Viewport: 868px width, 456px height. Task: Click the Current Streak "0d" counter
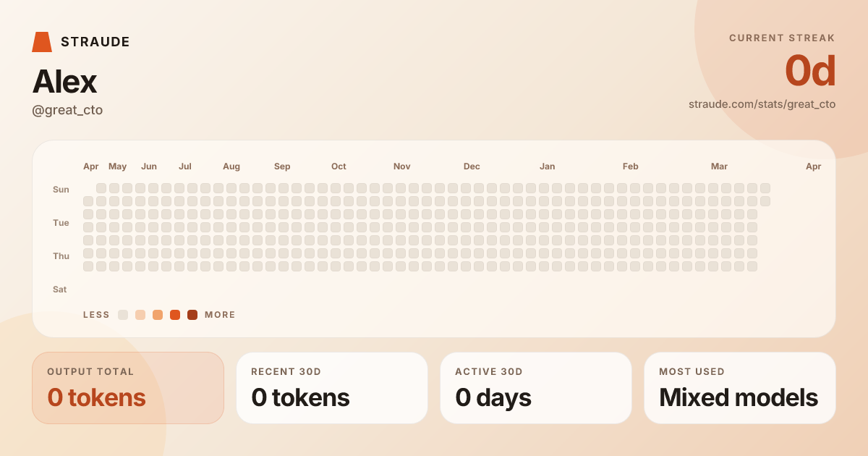(x=809, y=72)
